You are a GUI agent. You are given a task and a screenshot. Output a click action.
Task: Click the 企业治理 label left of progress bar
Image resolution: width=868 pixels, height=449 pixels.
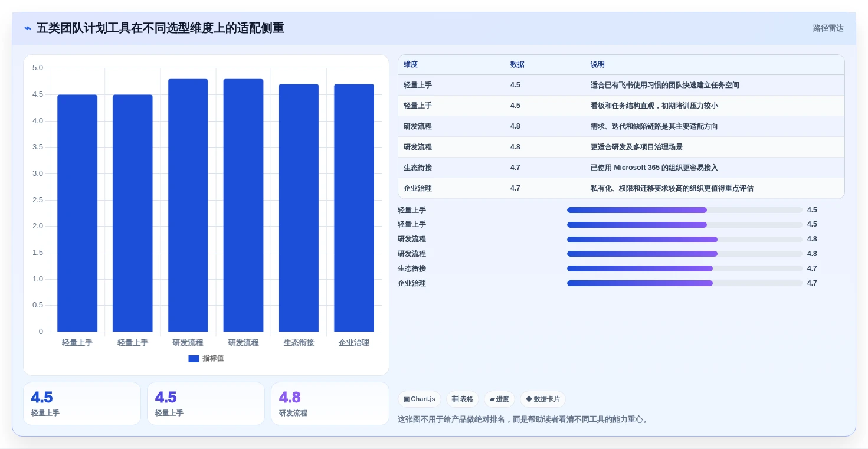412,283
